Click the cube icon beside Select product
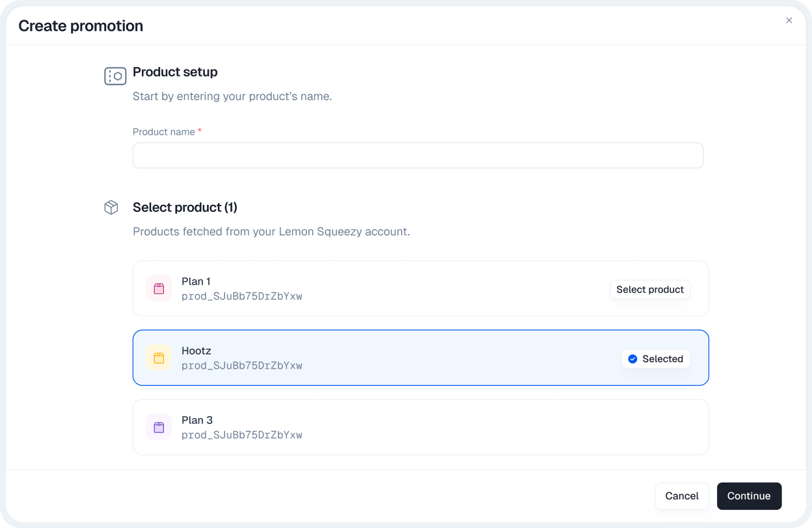Viewport: 812px width, 528px height. point(111,207)
